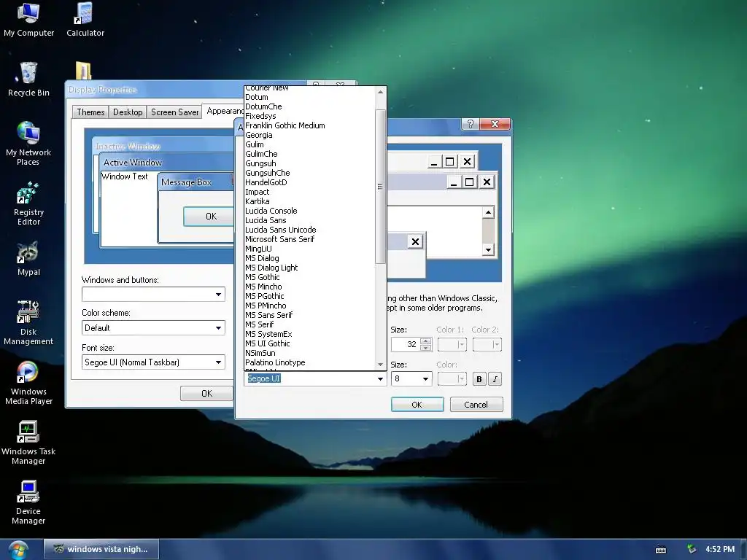Image resolution: width=747 pixels, height=560 pixels.
Task: Choose Gungsuh from the font list
Action: coord(309,164)
